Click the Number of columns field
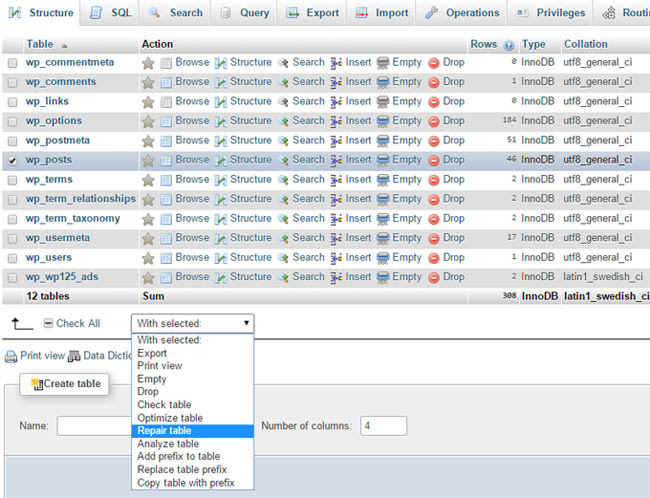The height and width of the screenshot is (498, 650). point(383,426)
